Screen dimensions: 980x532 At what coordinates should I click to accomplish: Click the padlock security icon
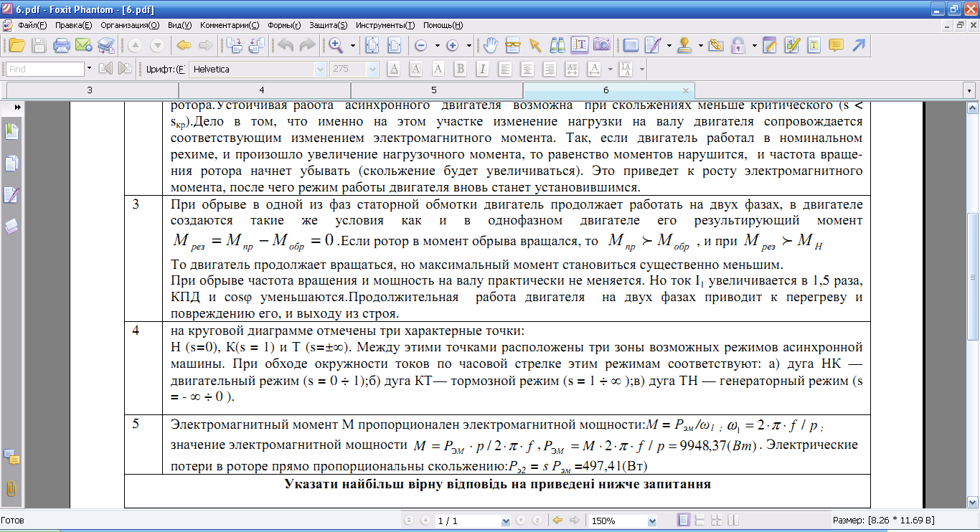click(x=738, y=45)
